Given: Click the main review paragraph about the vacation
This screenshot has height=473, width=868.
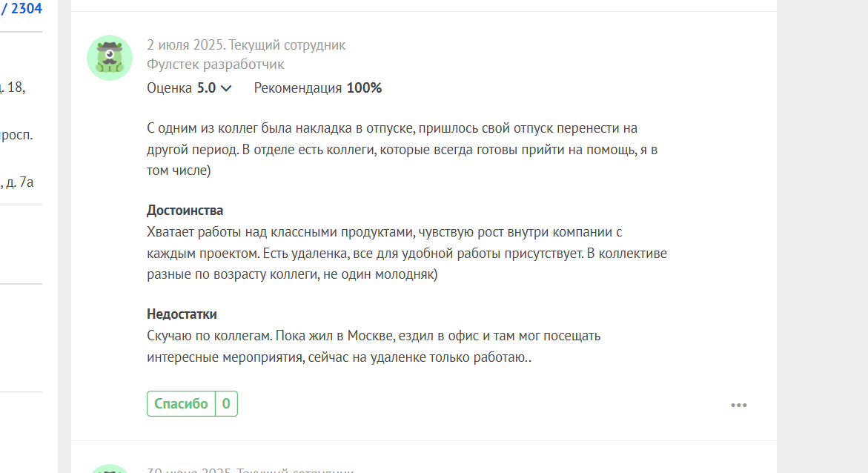Looking at the screenshot, I should (x=402, y=149).
